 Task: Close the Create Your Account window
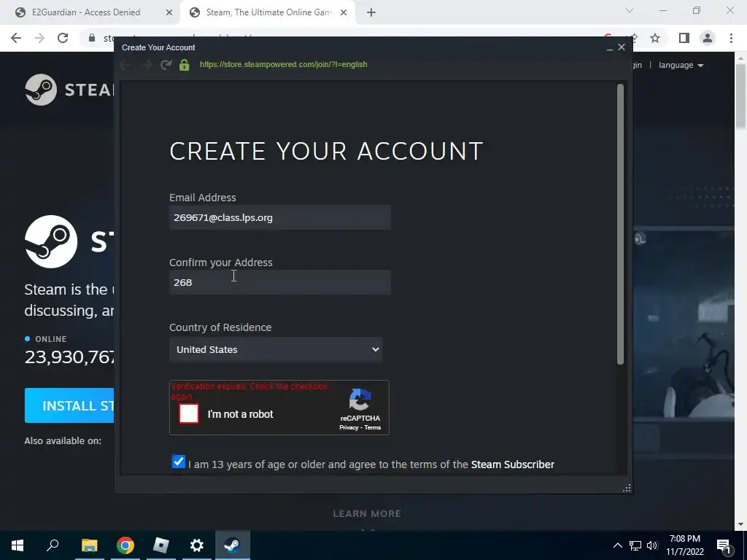point(622,47)
